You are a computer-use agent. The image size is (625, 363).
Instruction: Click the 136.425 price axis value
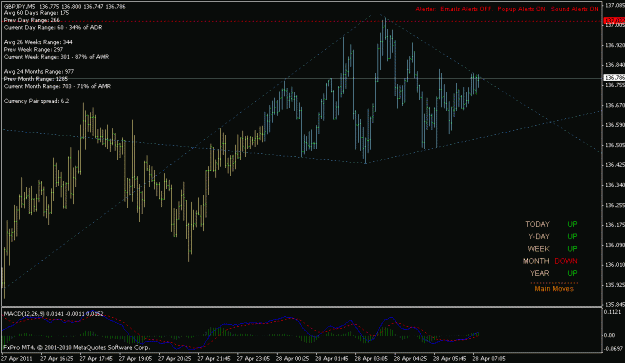click(x=615, y=165)
